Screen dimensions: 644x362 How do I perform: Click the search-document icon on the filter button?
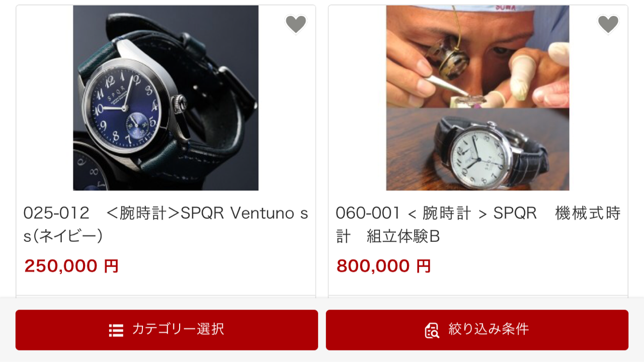click(x=432, y=330)
